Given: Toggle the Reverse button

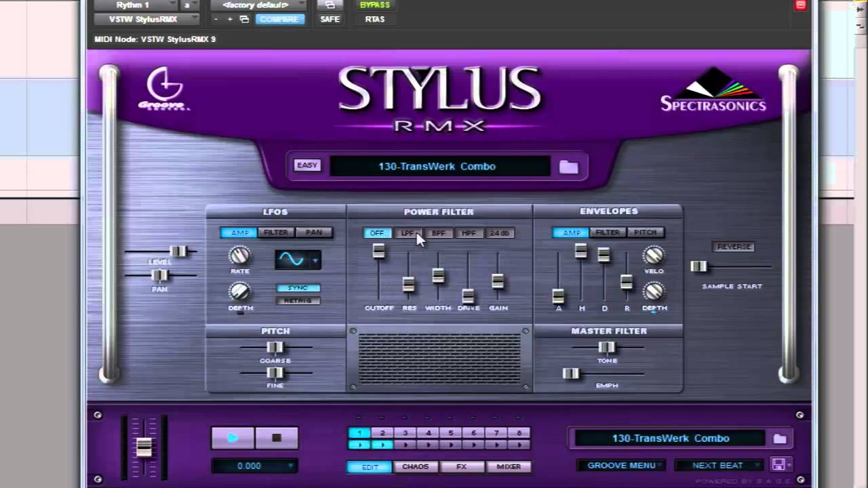Looking at the screenshot, I should click(733, 247).
